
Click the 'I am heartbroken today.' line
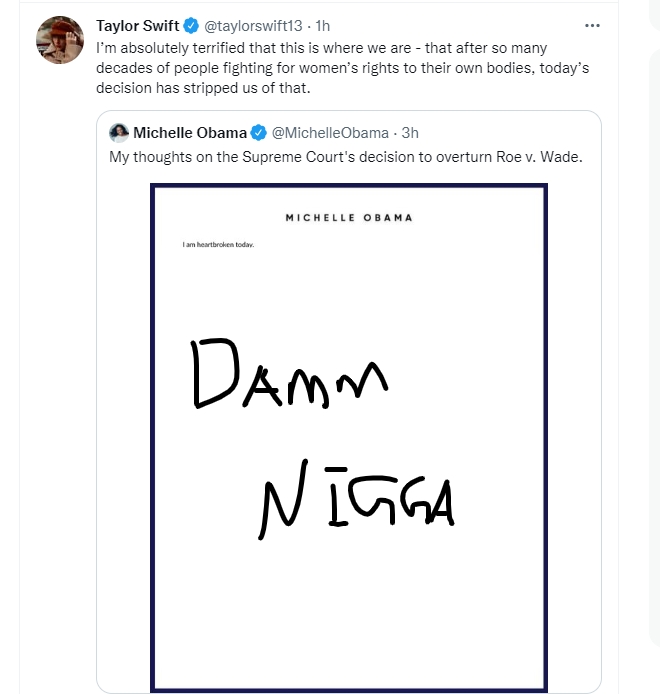coord(218,244)
